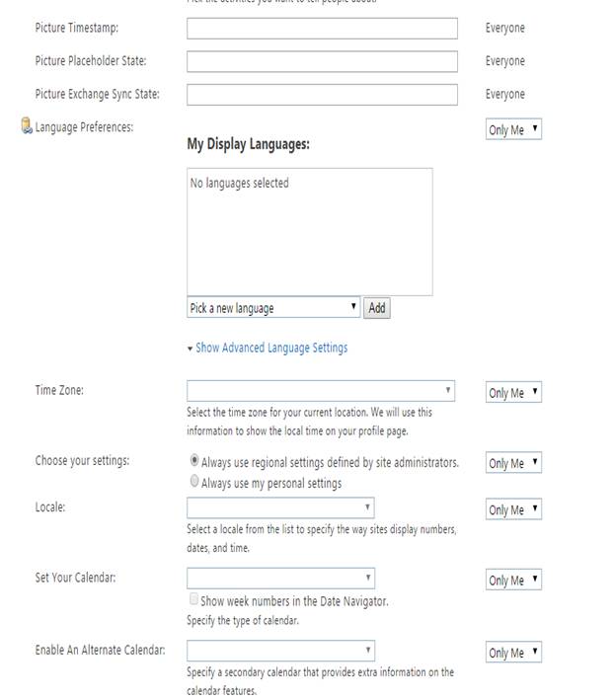Open Locale 'Only Me' privacy dropdown
The image size is (615, 700).
pyautogui.click(x=513, y=510)
